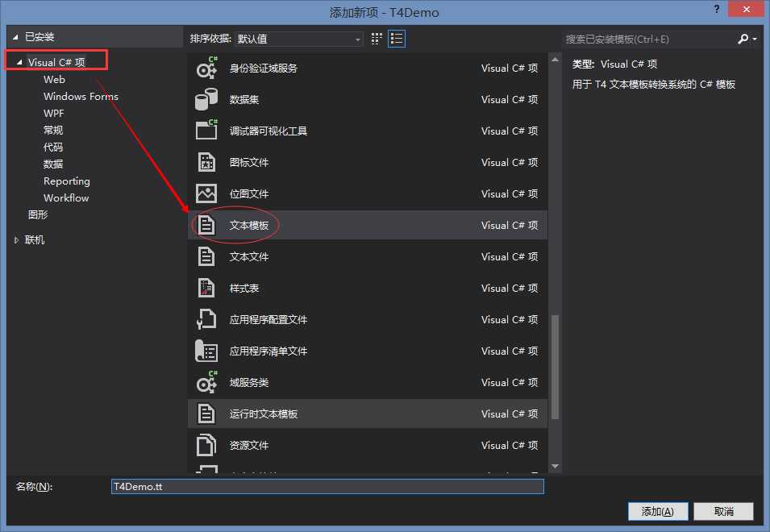
Task: Click the 添加(A) button
Action: pos(658,511)
